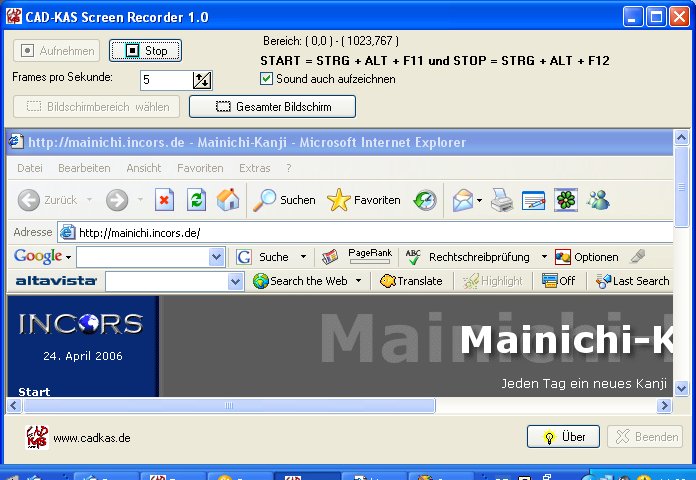The width and height of the screenshot is (696, 480).
Task: Click the Suchen magnifier icon
Action: coord(265,200)
